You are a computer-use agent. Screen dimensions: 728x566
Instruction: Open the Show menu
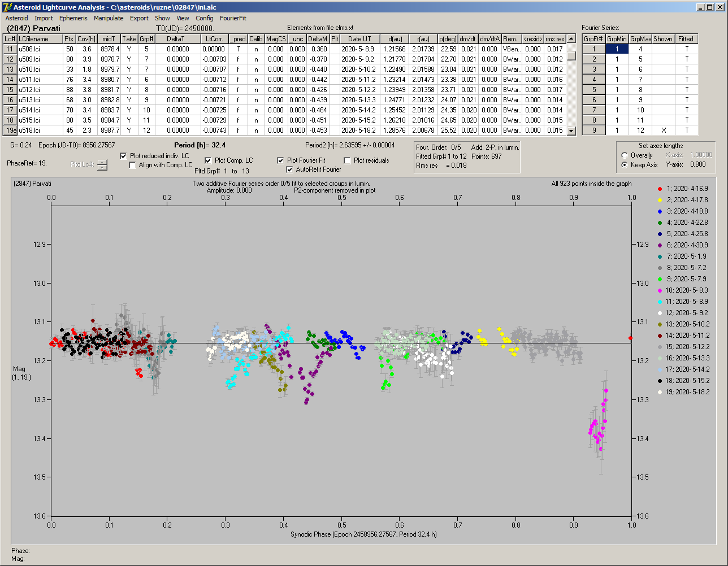click(x=162, y=18)
